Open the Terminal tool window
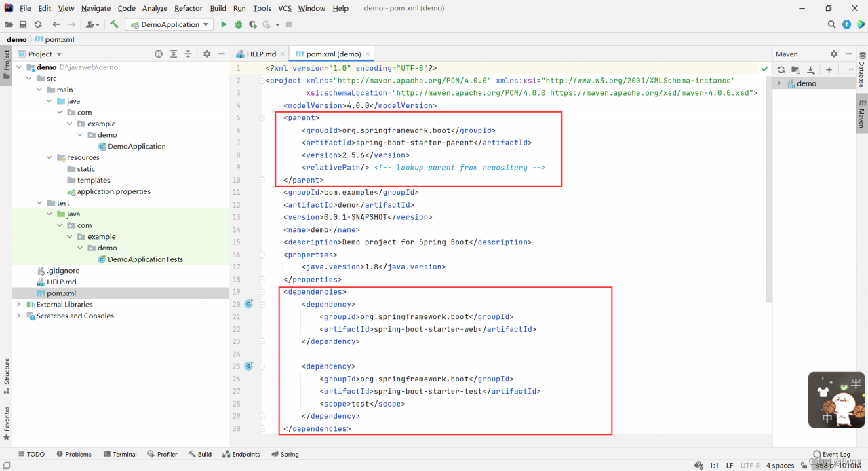The image size is (868, 471). pos(120,454)
